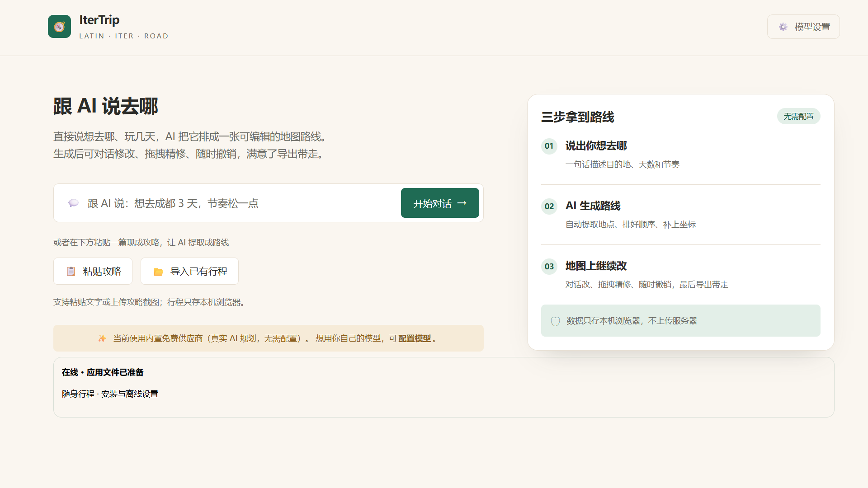868x488 pixels.
Task: Click the folder icon on 导入已有行程
Action: (x=158, y=272)
